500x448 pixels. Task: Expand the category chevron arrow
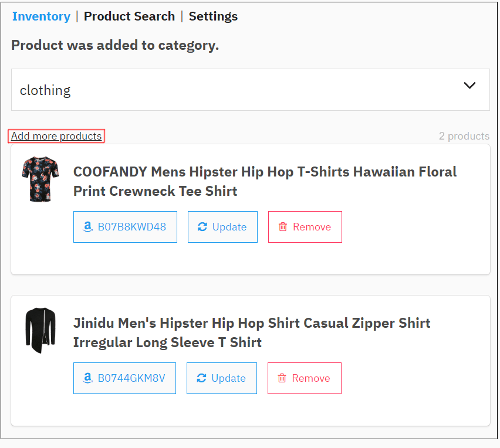pos(469,86)
